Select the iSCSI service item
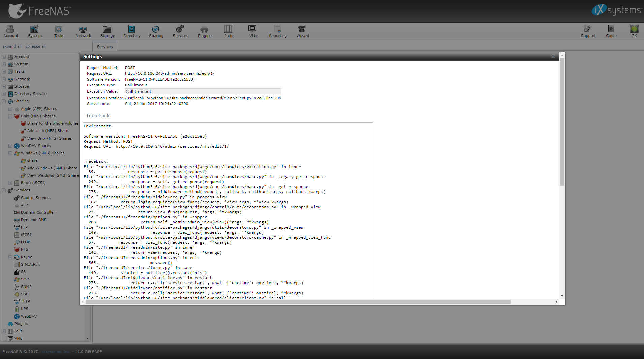 26,235
